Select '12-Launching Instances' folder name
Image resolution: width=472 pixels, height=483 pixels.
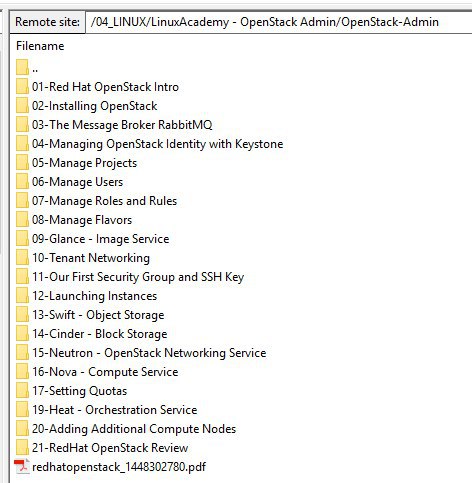[94, 296]
